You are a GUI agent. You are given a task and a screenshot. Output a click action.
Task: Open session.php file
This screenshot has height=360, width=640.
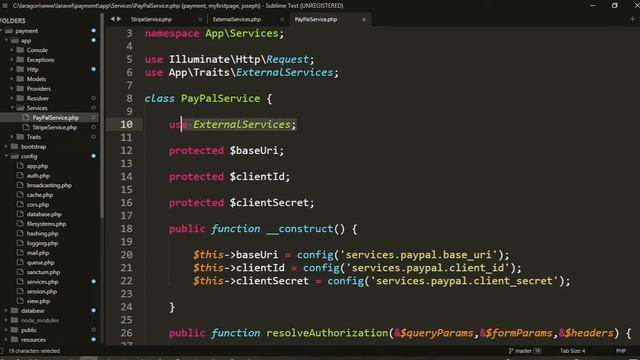click(42, 292)
